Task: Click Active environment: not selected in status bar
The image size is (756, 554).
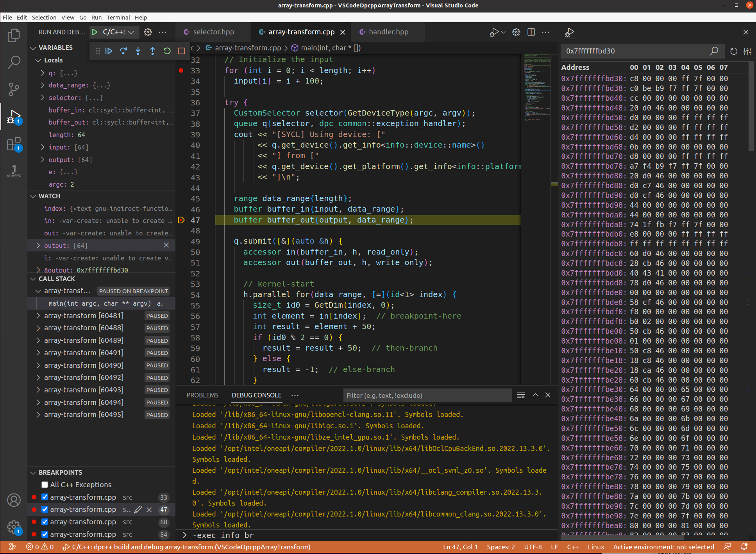Action: coord(663,547)
